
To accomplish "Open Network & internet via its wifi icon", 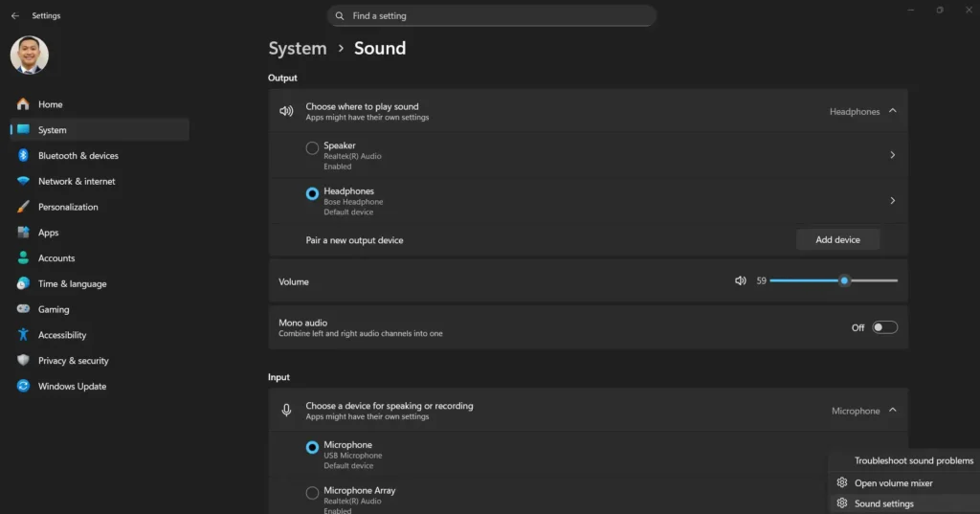I will (x=23, y=182).
